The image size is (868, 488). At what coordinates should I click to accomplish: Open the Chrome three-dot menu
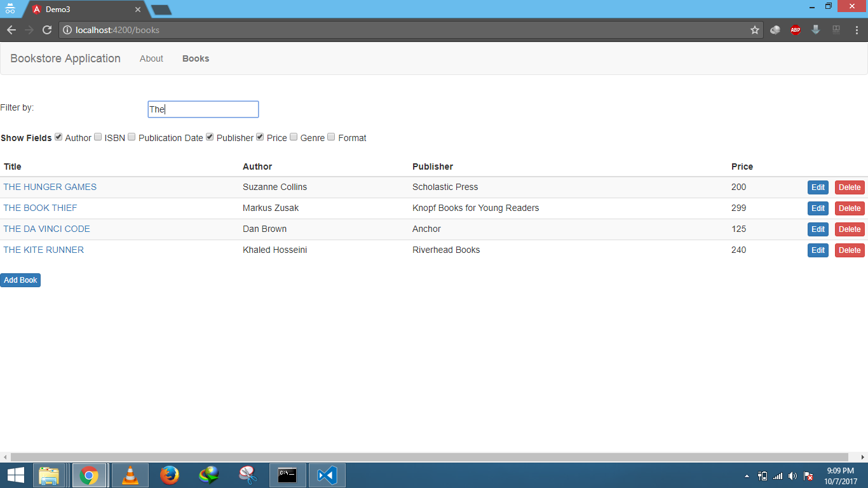[x=857, y=30]
